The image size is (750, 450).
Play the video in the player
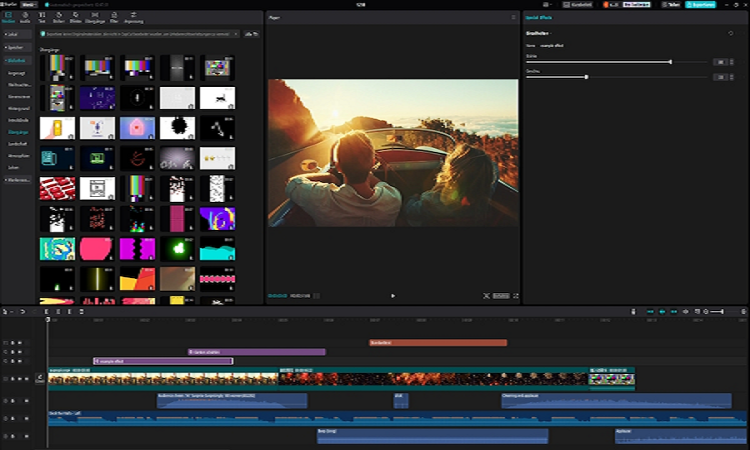(393, 296)
